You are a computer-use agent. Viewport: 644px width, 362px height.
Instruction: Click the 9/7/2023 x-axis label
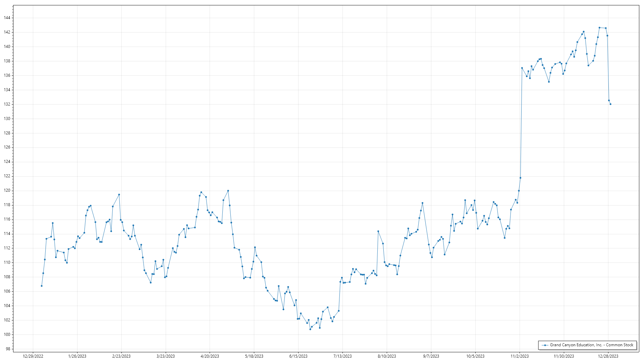(431, 356)
